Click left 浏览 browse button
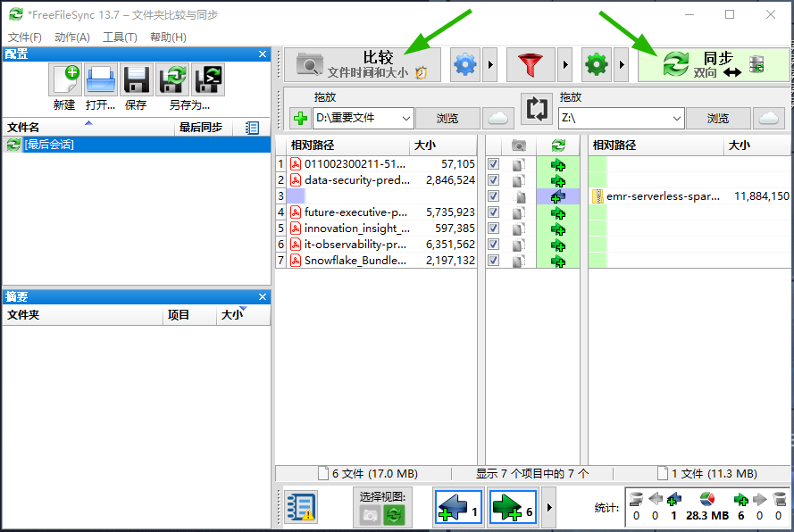 [x=447, y=119]
